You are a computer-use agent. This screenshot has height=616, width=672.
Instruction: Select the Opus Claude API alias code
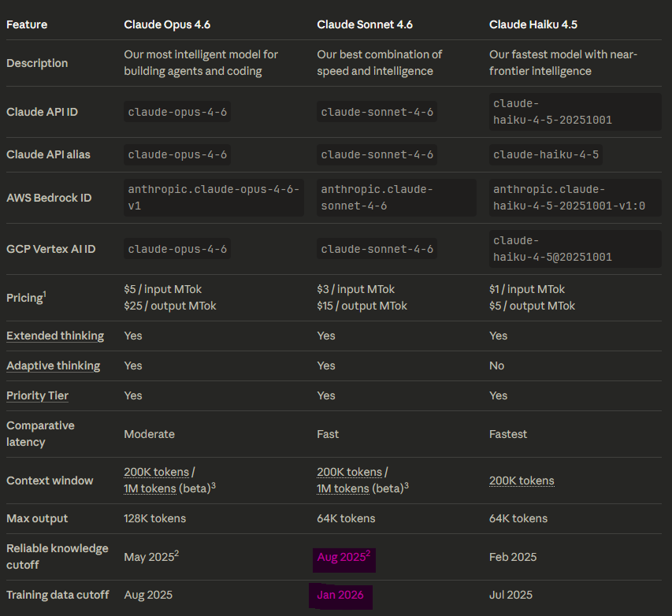(177, 154)
